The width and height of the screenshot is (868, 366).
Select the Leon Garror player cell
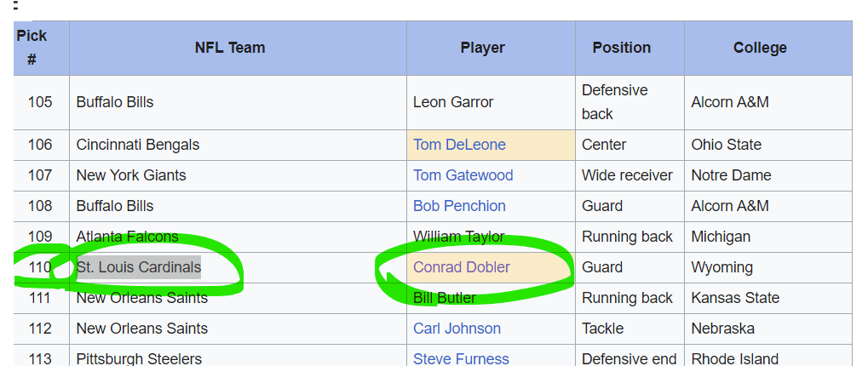(x=453, y=102)
